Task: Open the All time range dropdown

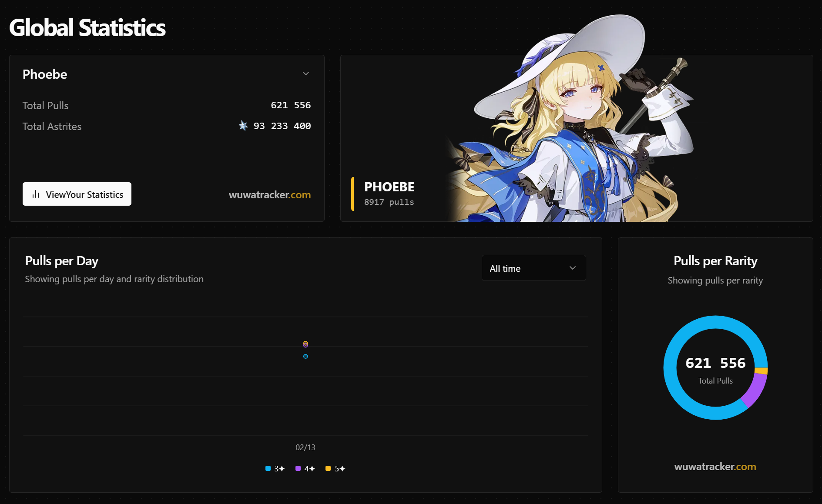Action: pos(533,268)
